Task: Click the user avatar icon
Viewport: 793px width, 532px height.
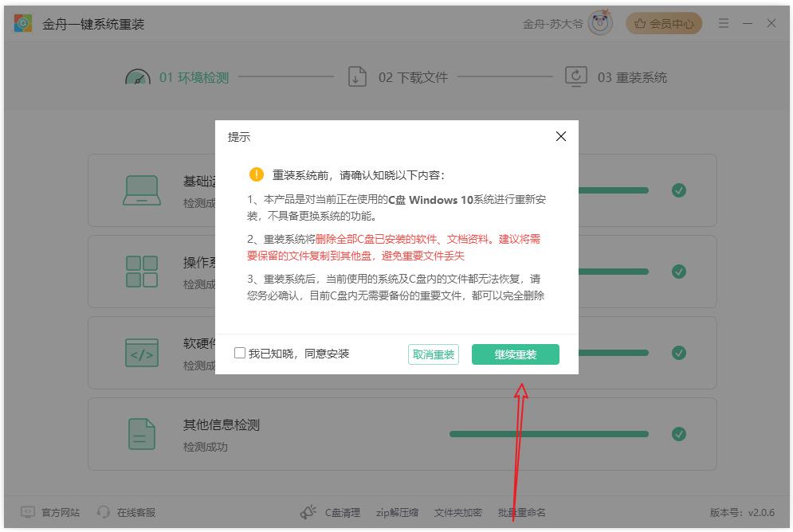Action: (600, 24)
